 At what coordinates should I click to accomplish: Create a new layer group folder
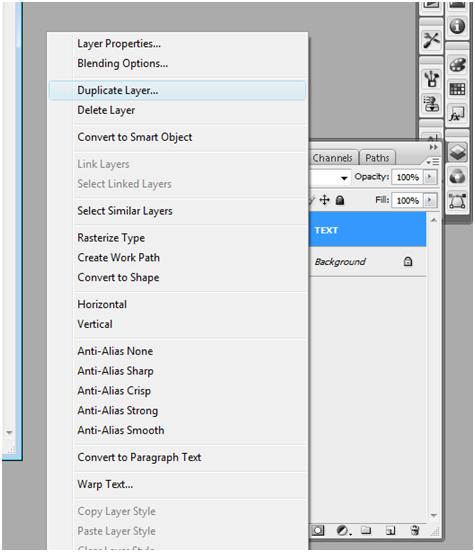tap(366, 530)
